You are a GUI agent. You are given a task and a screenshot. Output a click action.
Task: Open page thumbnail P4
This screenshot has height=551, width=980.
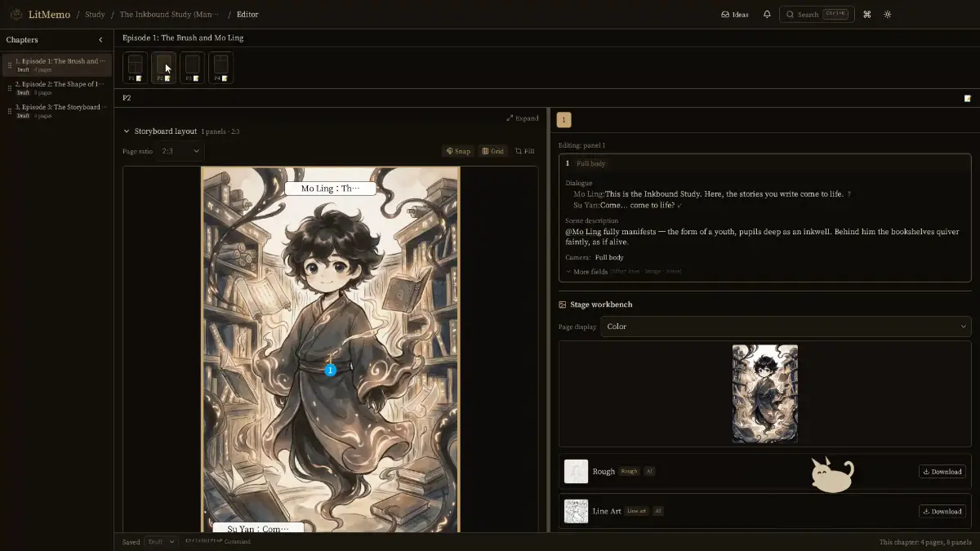[220, 68]
